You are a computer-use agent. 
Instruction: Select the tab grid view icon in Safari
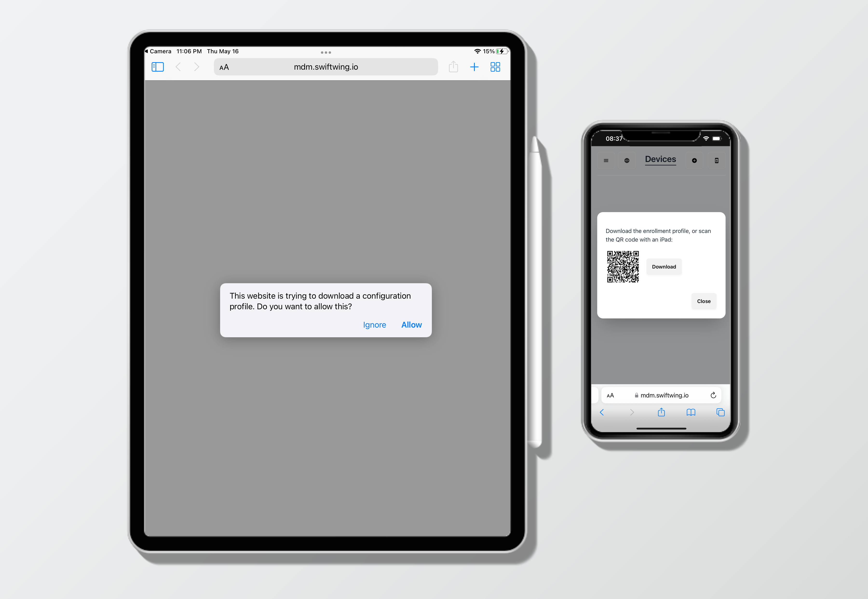[x=495, y=66]
